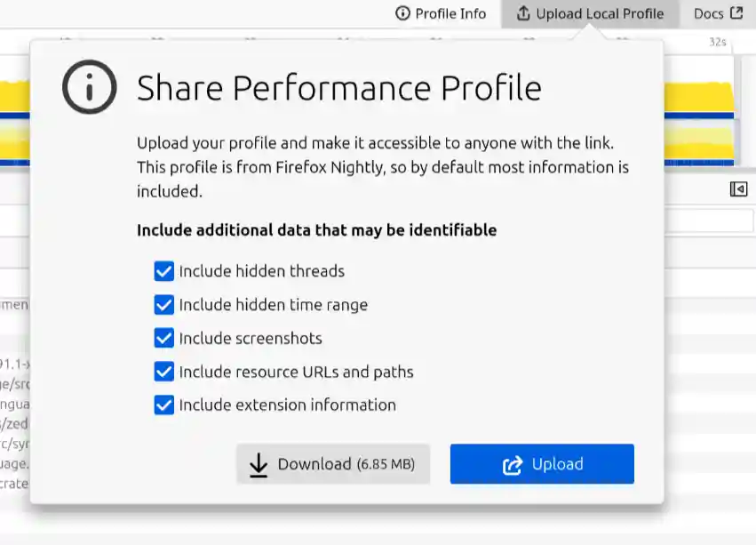This screenshot has width=756, height=545.
Task: Toggle the Include screenshots checkbox
Action: (164, 338)
